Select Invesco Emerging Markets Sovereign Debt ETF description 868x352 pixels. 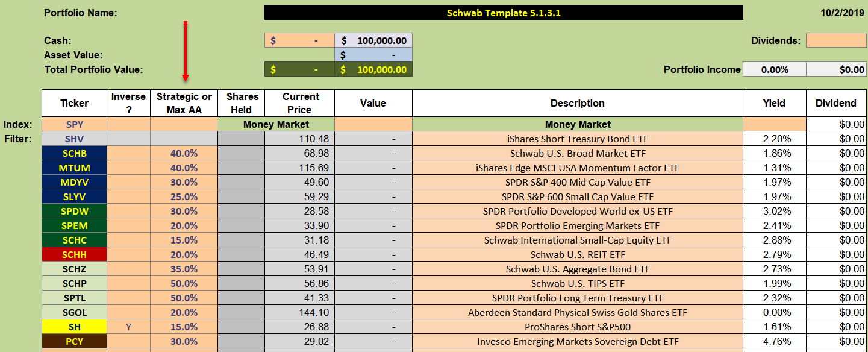coord(577,341)
